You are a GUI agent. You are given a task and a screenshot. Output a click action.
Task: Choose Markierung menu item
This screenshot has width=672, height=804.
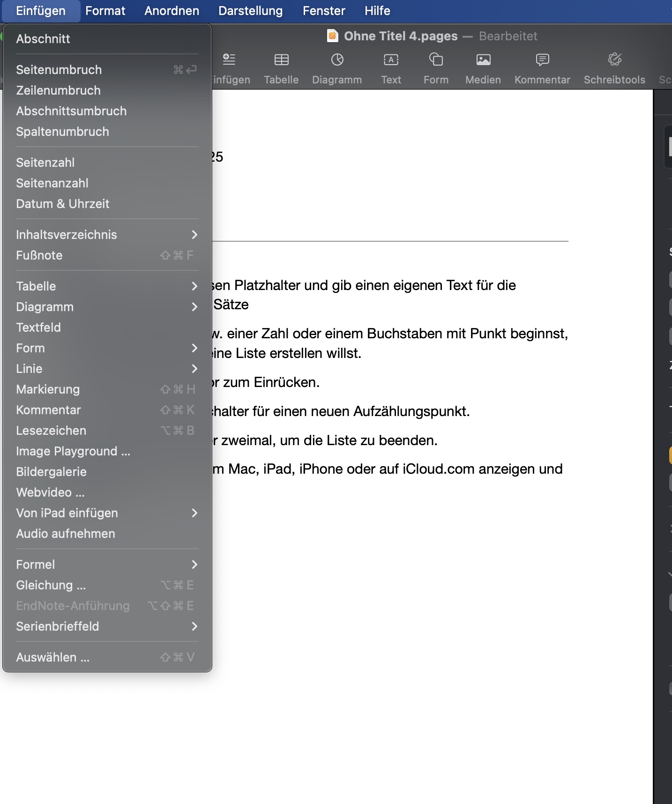[x=107, y=389]
